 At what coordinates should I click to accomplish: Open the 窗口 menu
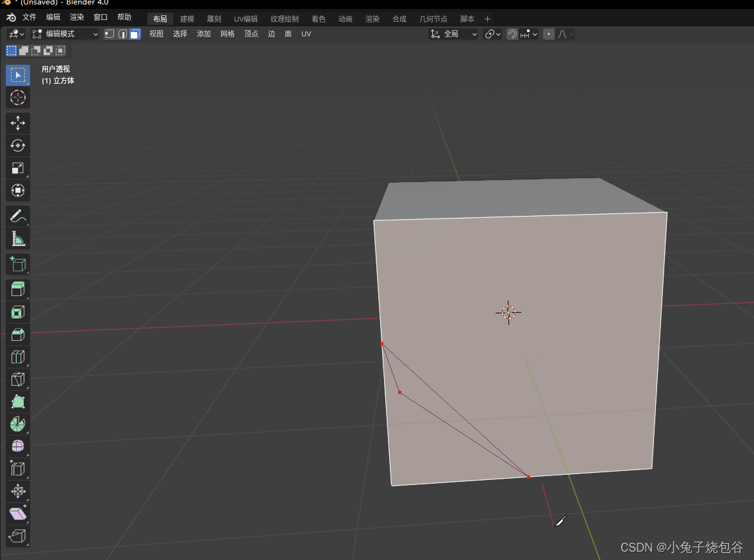tap(101, 17)
